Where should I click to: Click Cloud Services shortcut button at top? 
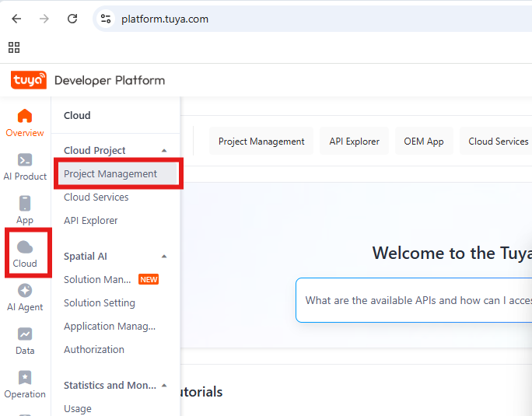tap(495, 142)
